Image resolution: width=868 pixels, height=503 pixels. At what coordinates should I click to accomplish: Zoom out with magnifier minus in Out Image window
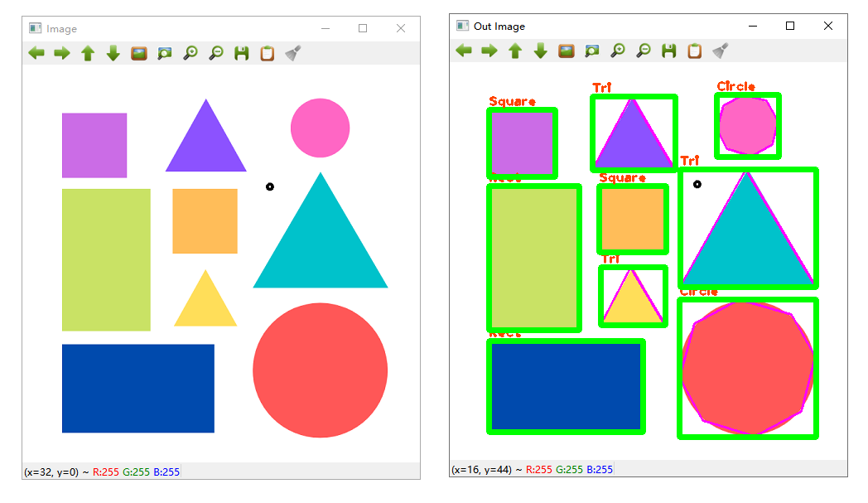click(x=644, y=51)
